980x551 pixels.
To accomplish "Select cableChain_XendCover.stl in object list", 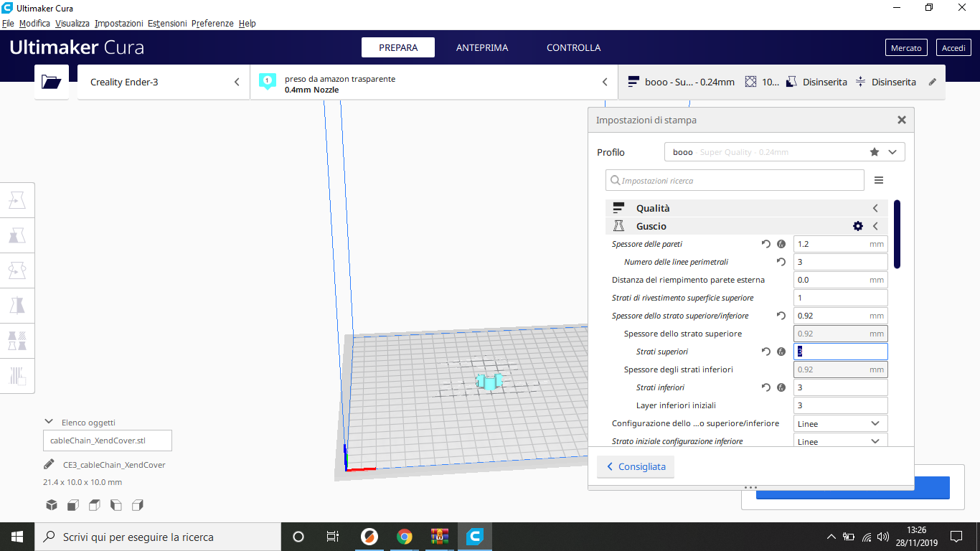I will click(x=108, y=441).
